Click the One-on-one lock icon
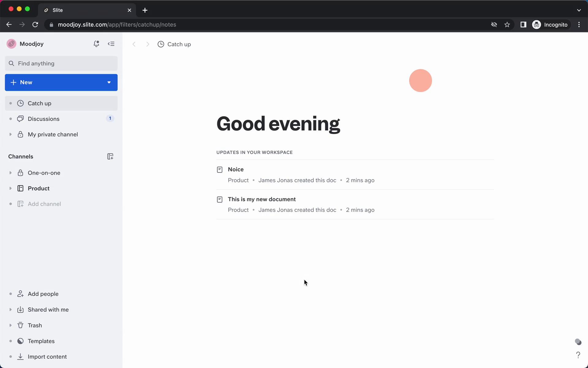This screenshot has height=368, width=588. pos(20,173)
